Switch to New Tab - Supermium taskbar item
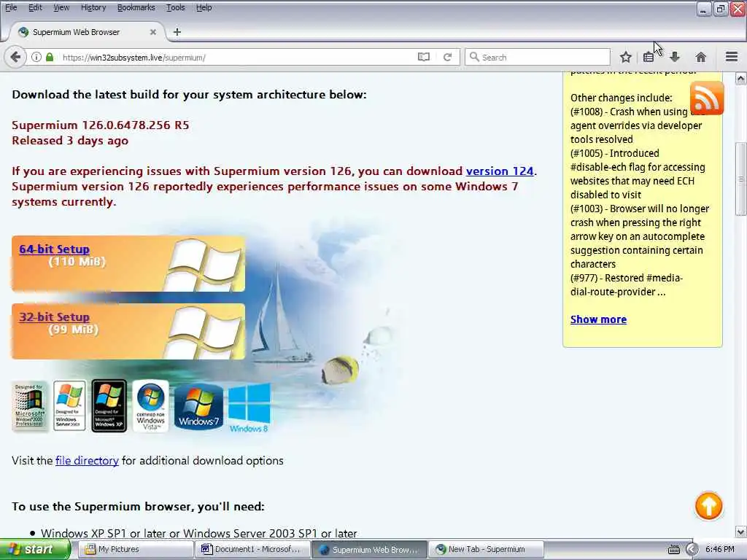 click(x=486, y=550)
